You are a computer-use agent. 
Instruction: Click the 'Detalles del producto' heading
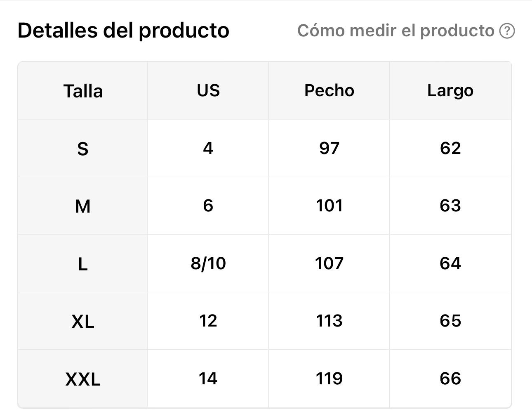123,31
